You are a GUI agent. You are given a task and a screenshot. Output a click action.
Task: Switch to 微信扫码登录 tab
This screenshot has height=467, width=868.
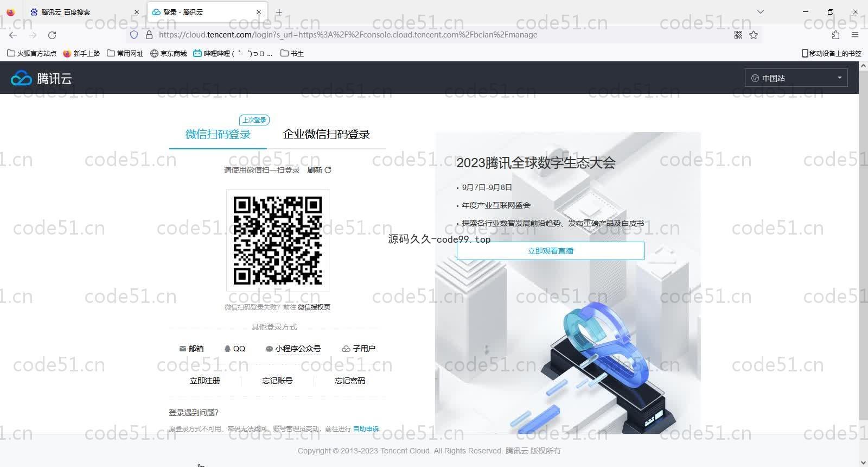218,134
